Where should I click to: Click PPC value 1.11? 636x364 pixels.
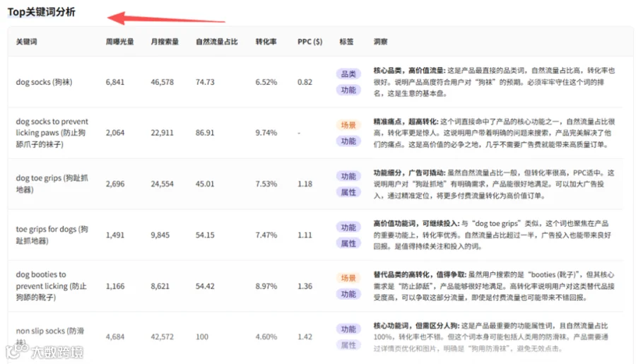305,235
